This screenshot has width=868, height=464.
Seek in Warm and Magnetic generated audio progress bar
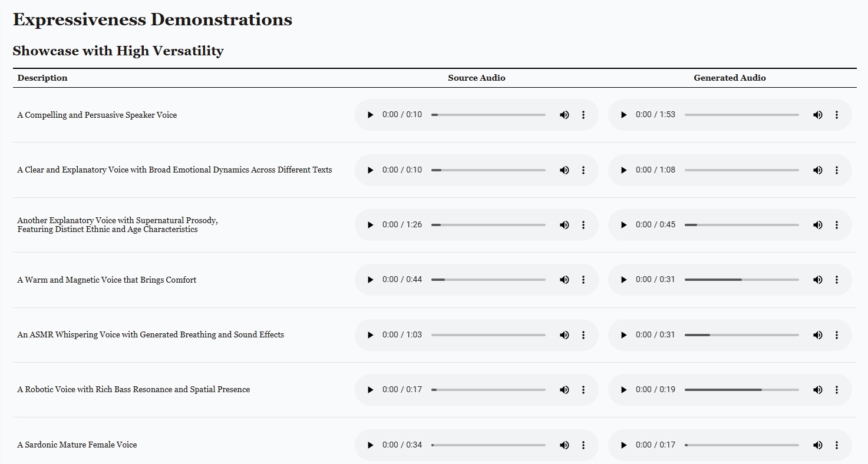741,280
